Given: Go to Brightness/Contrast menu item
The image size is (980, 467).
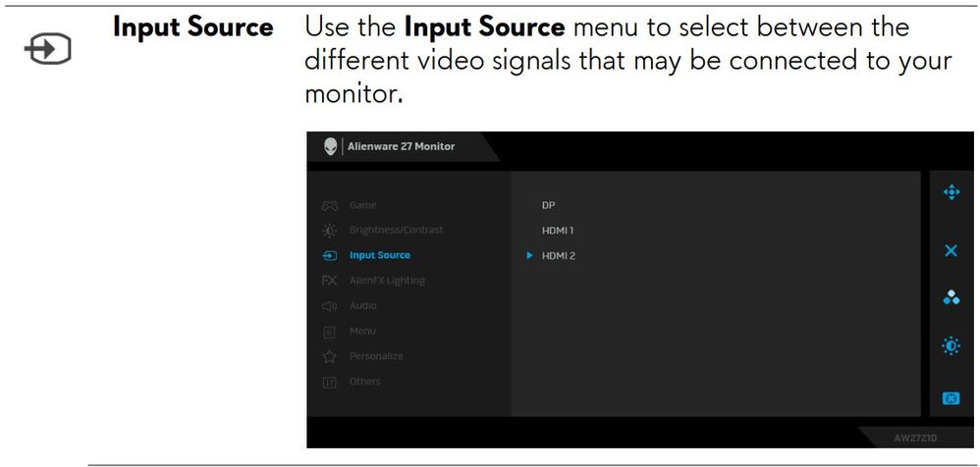Looking at the screenshot, I should (x=396, y=230).
